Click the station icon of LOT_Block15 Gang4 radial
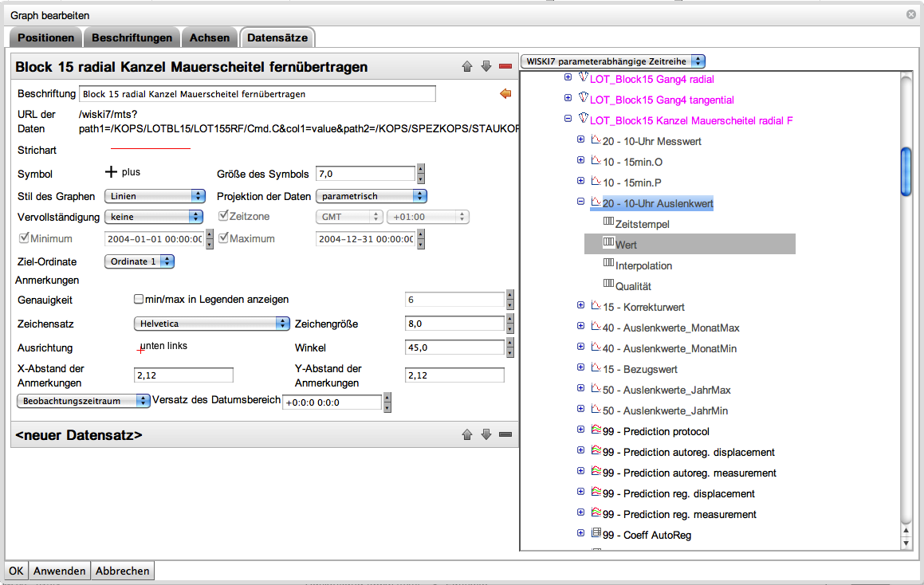The width and height of the screenshot is (924, 585). pos(582,78)
